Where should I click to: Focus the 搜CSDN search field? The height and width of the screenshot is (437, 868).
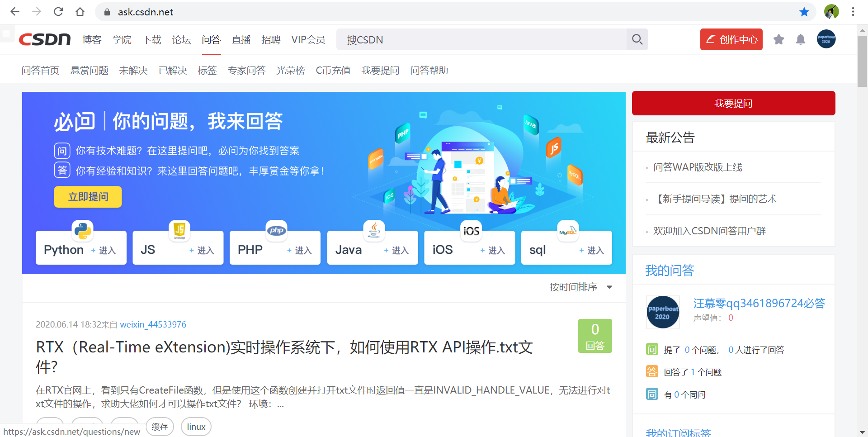[481, 40]
